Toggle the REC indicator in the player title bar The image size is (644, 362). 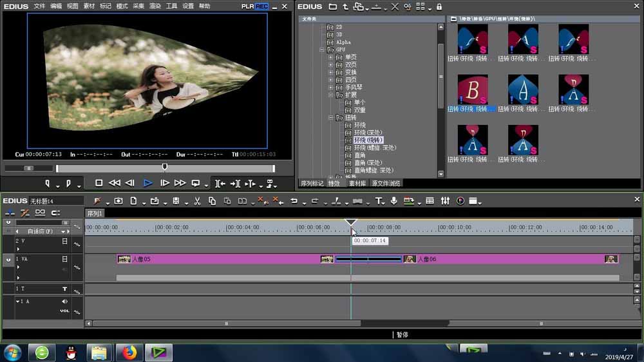pyautogui.click(x=261, y=6)
